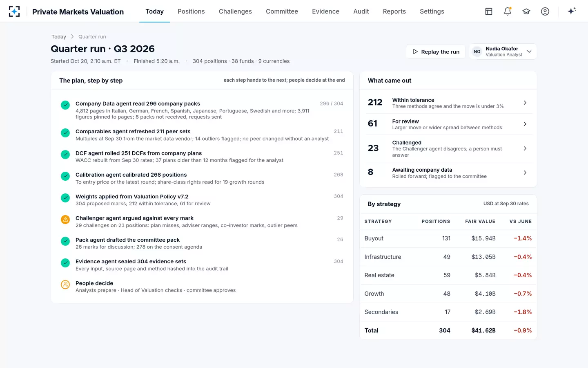Select the Today tab

point(154,11)
